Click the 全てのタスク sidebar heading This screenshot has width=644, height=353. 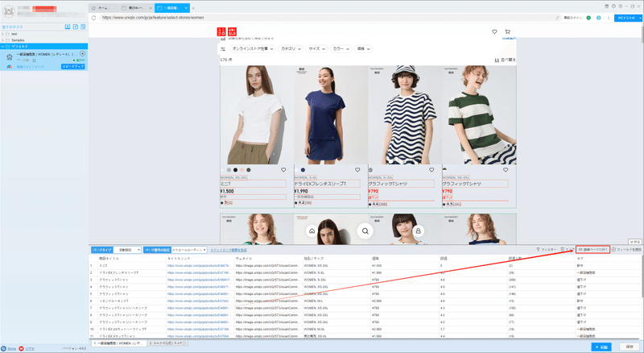coord(13,27)
